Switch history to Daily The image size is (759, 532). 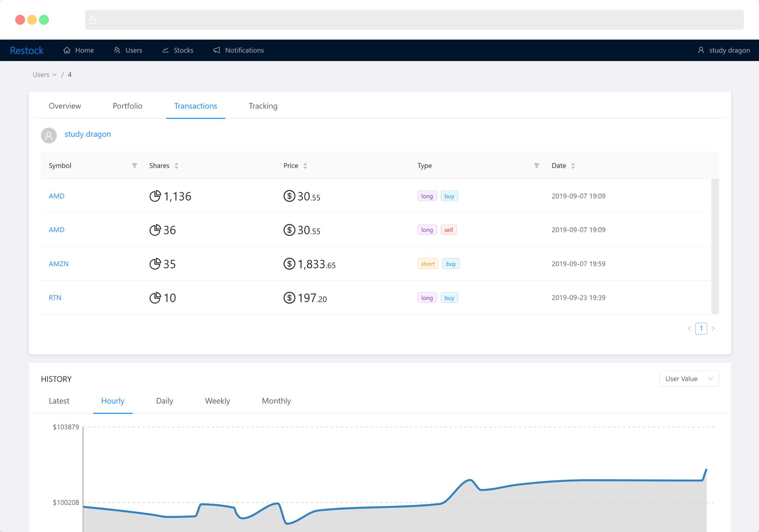tap(165, 401)
